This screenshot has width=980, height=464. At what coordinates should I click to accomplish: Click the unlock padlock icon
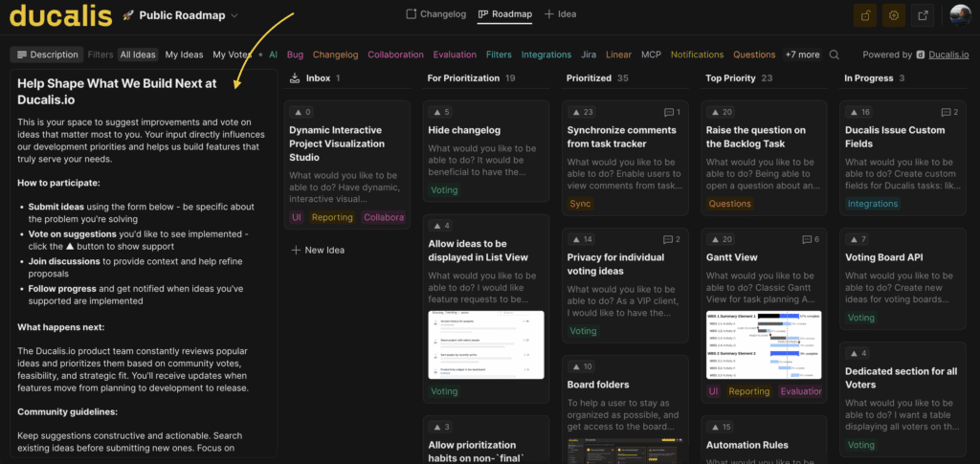(867, 15)
